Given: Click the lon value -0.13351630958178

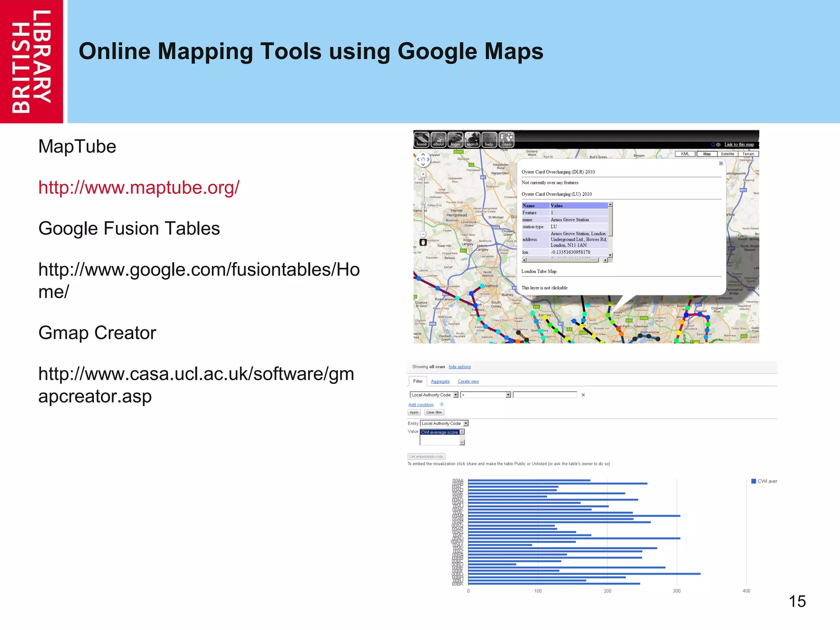Looking at the screenshot, I should (x=570, y=252).
